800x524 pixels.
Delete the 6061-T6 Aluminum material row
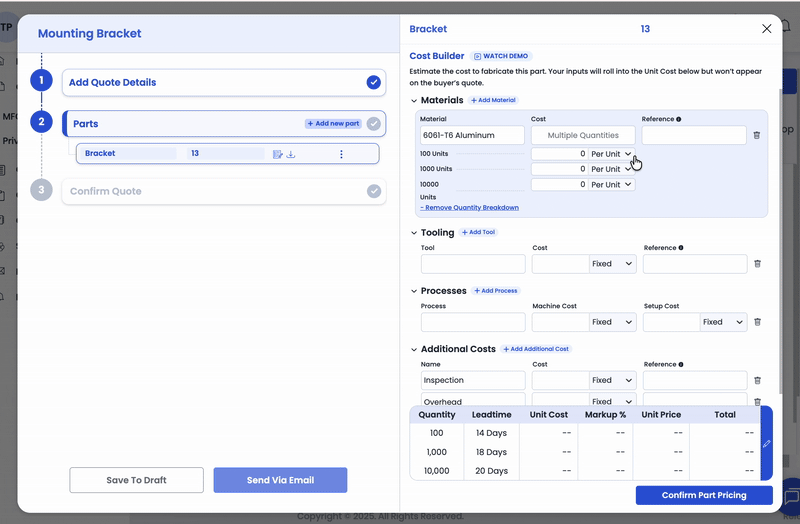[757, 135]
